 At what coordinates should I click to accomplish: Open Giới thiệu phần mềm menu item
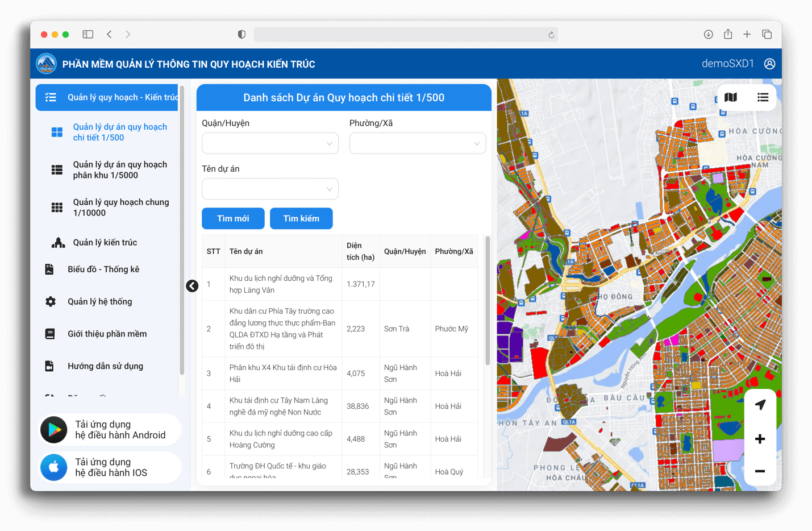point(107,334)
